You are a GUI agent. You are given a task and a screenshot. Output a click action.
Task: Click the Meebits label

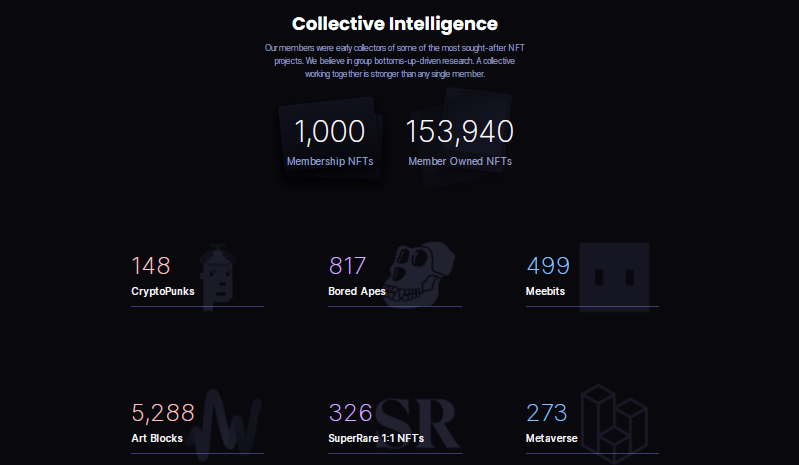point(545,292)
